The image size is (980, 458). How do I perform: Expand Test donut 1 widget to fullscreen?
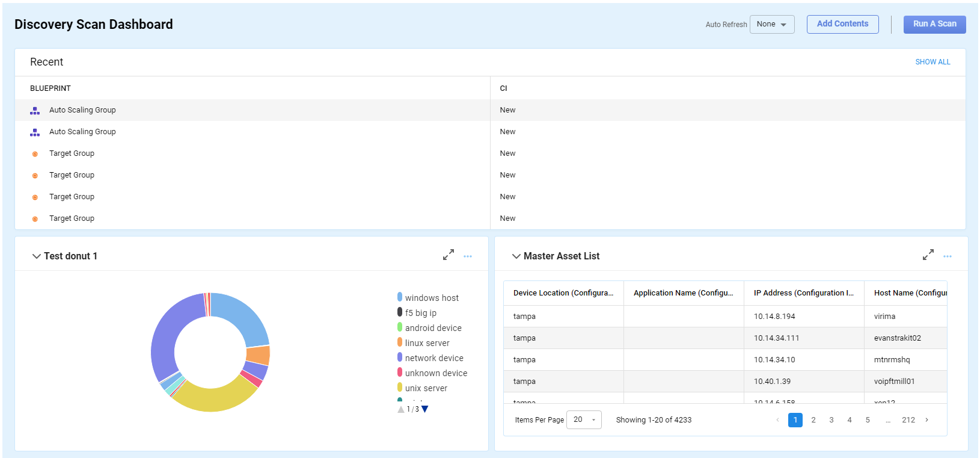[x=449, y=255]
